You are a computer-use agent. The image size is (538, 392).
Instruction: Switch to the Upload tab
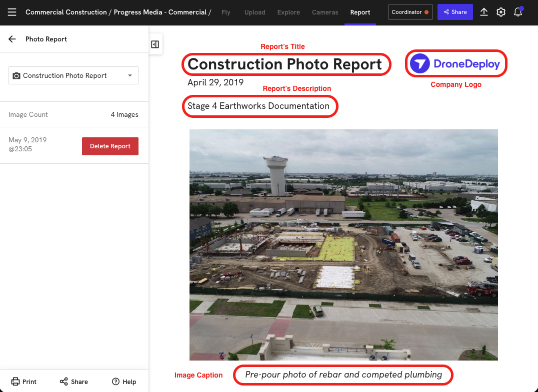coord(254,12)
